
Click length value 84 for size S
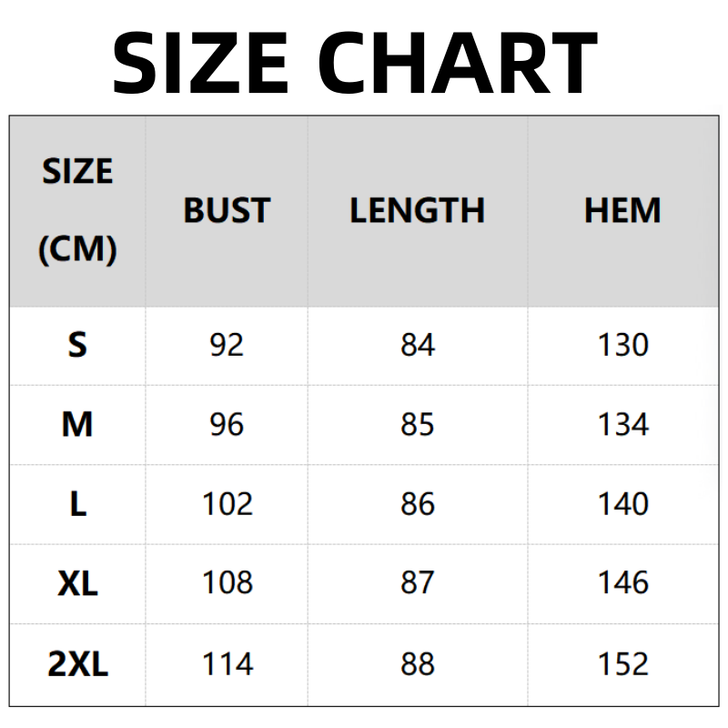click(x=418, y=346)
